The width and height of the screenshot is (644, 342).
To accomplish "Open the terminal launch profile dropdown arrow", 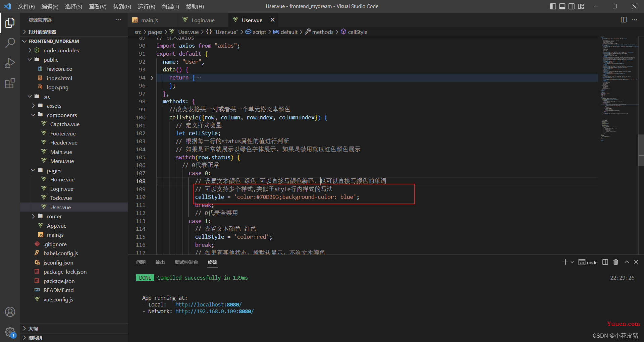I will [x=572, y=262].
